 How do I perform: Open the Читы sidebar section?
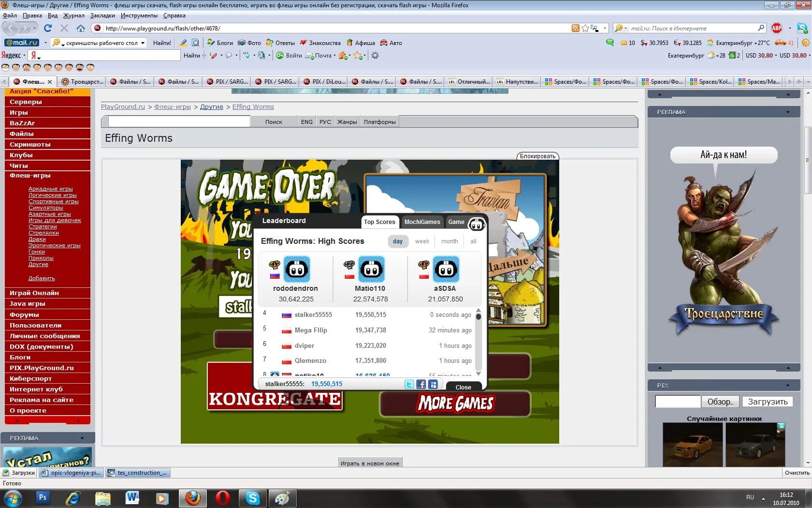(x=47, y=165)
